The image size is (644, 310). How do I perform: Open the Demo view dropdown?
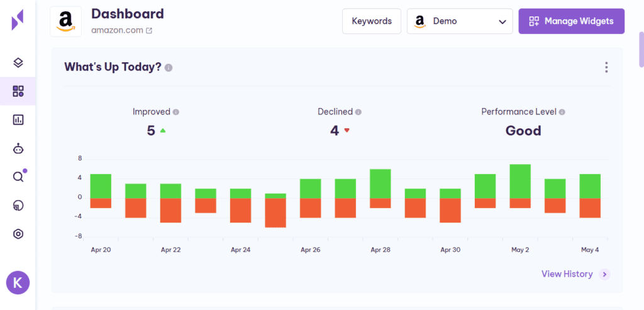[460, 21]
